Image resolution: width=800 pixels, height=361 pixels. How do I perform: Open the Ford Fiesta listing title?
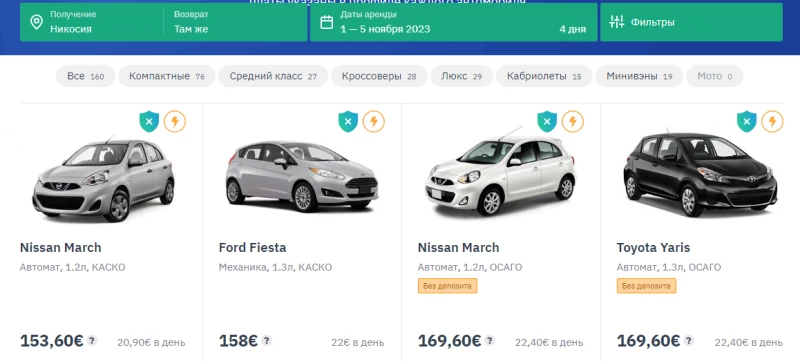tap(253, 248)
